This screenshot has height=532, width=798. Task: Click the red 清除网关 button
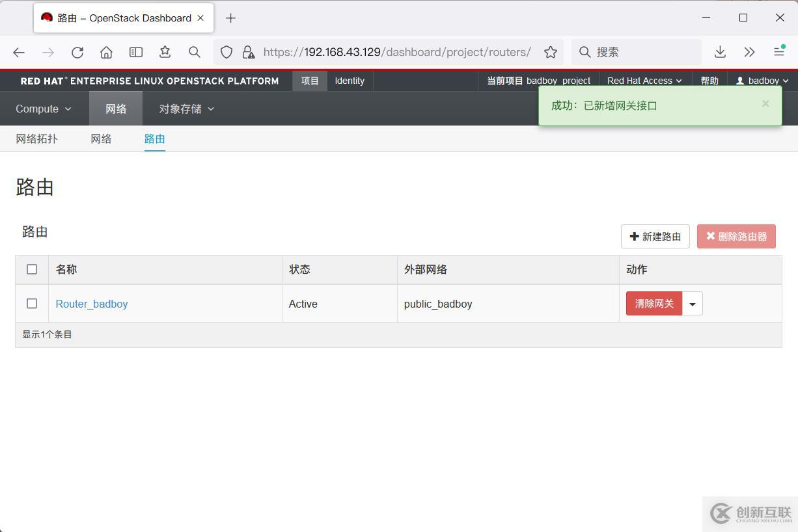[654, 304]
